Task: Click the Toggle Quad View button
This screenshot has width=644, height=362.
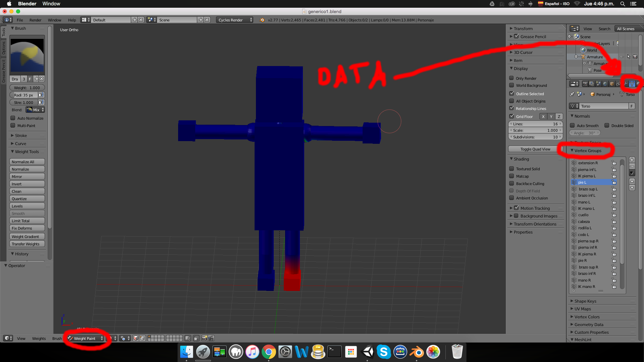Action: pyautogui.click(x=535, y=149)
